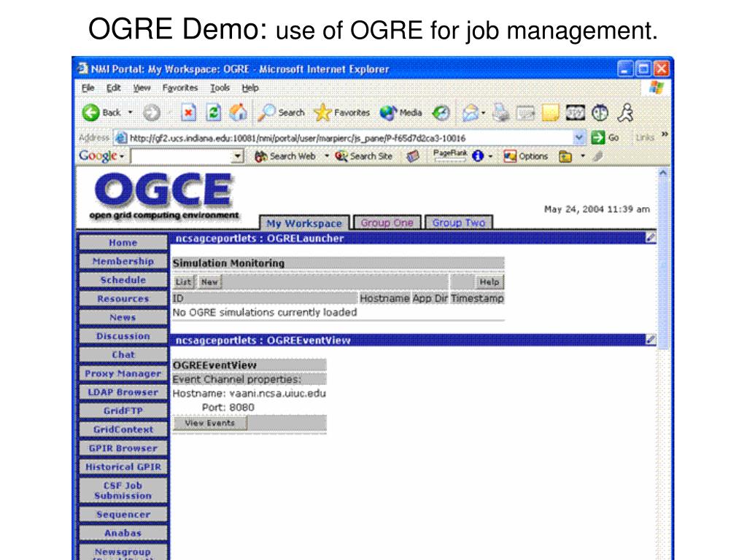Go back with the Back arrow icon

90,113
